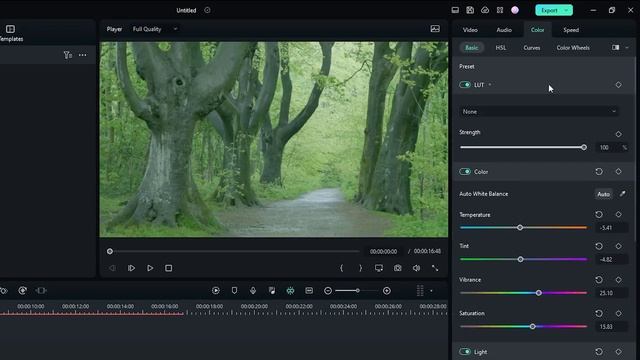640x360 pixels.
Task: Open the track layout dropdown arrow
Action: (431, 291)
